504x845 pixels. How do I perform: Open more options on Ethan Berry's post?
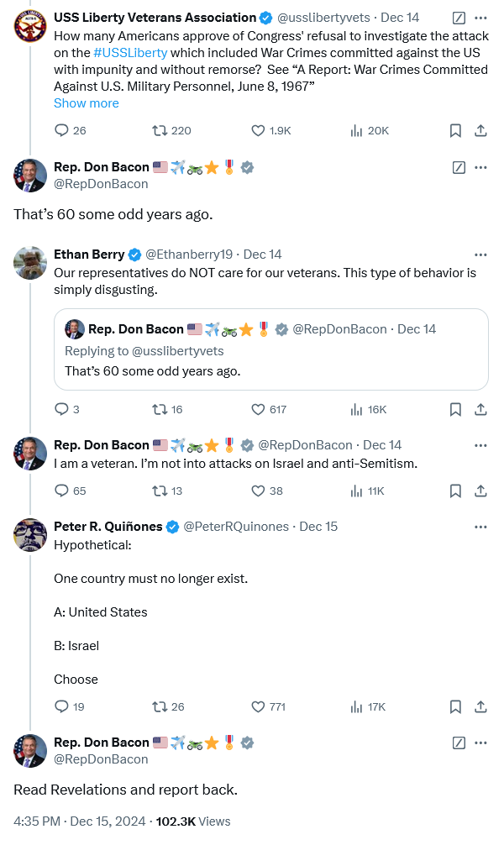tap(480, 255)
